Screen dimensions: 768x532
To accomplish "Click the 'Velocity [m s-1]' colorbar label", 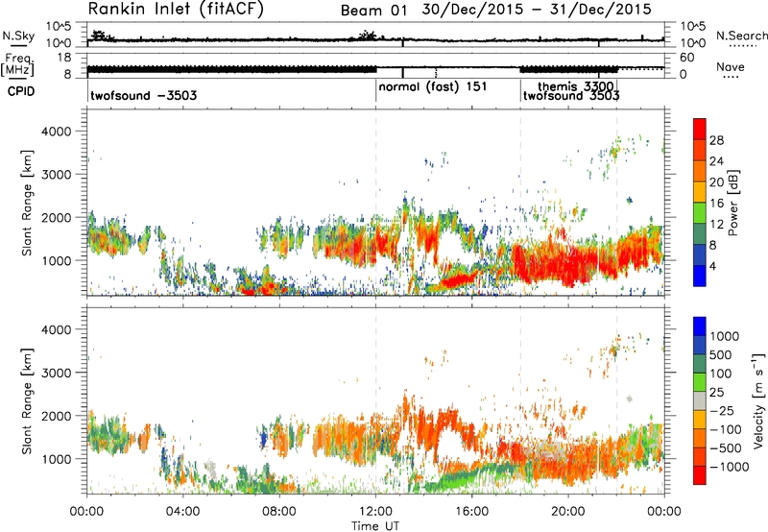I will coord(758,400).
